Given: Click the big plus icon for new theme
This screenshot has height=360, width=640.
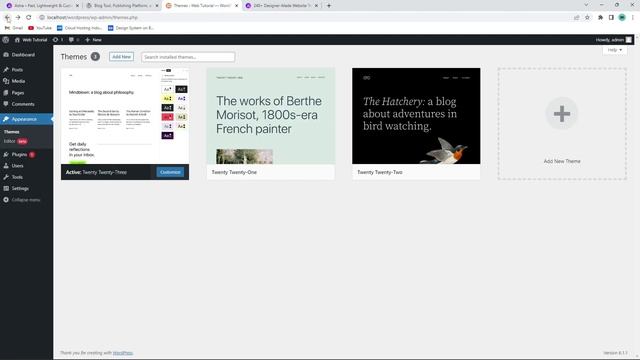Looking at the screenshot, I should (x=562, y=113).
